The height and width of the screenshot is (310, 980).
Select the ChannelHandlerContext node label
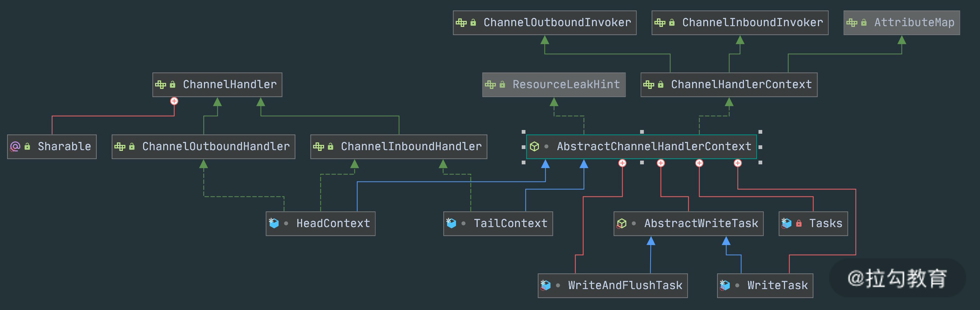741,85
